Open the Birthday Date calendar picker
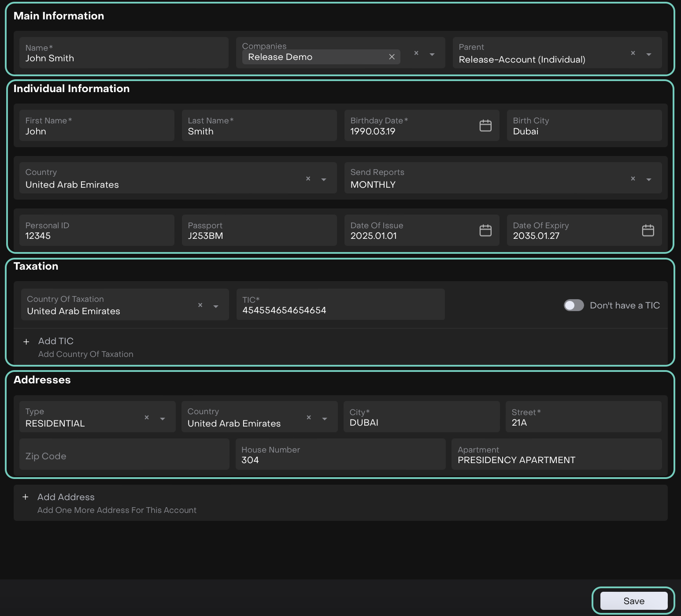This screenshot has width=681, height=616. coord(485,126)
